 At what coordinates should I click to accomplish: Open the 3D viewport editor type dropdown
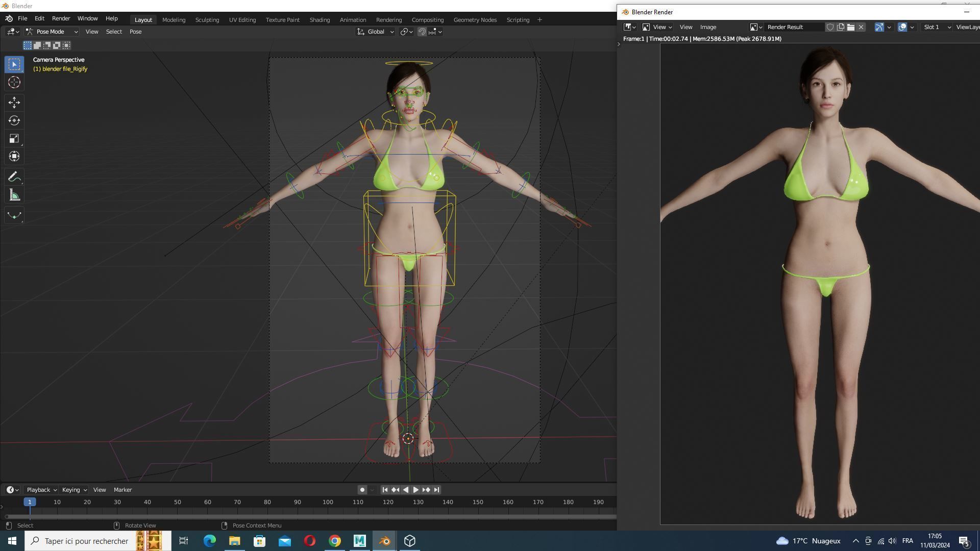pos(13,32)
